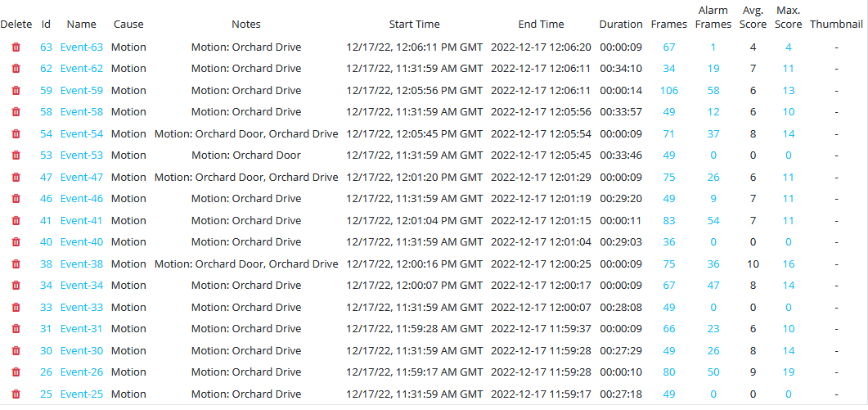
Task: Delete Event-25 at the bottom row
Action: (16, 394)
